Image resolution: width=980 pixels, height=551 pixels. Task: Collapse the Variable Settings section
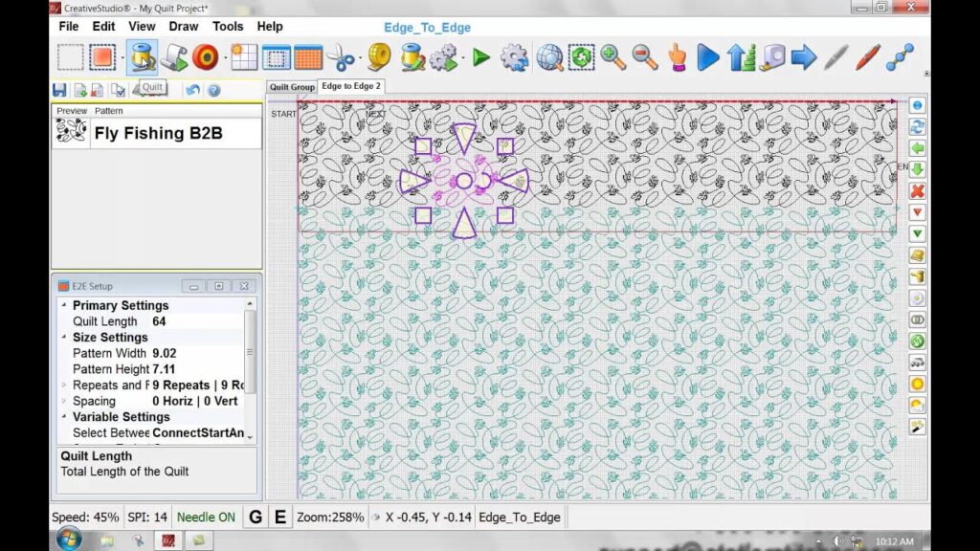[x=64, y=416]
